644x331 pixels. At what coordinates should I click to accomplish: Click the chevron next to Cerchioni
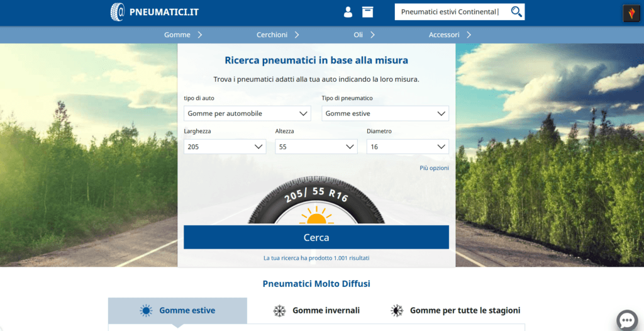[x=297, y=35]
